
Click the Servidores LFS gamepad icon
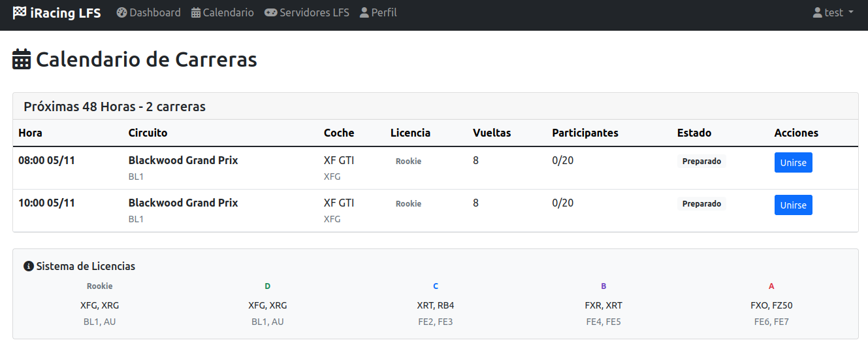point(270,12)
